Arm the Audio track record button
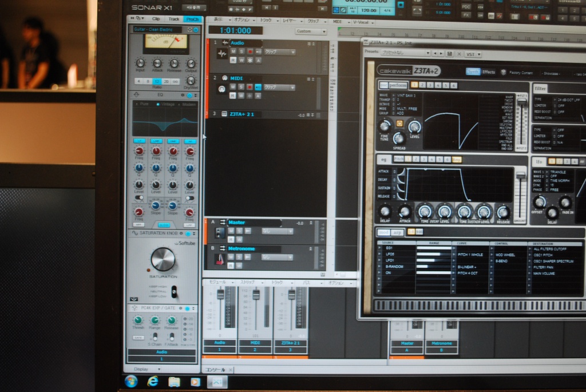This screenshot has width=586, height=392. tap(250, 52)
